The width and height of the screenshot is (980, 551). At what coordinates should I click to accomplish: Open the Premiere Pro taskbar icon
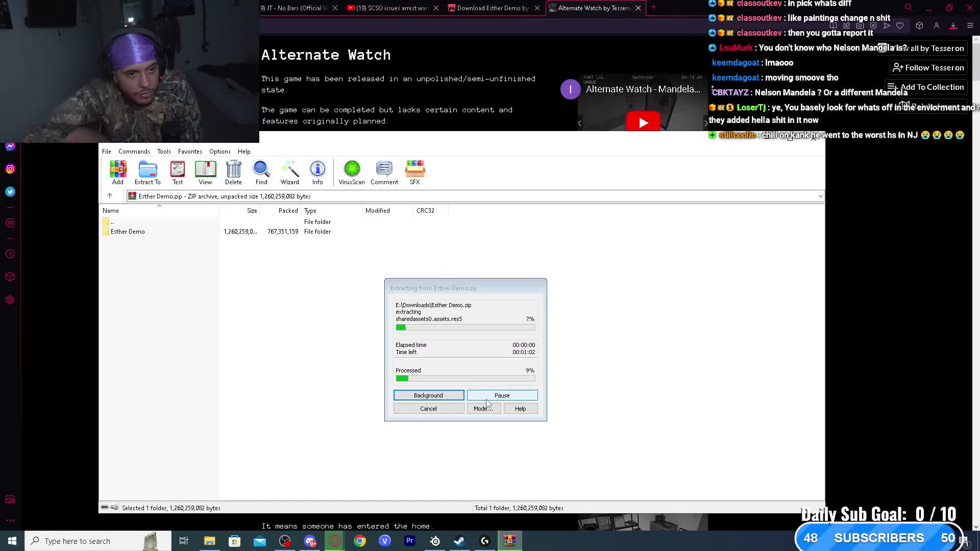(410, 541)
